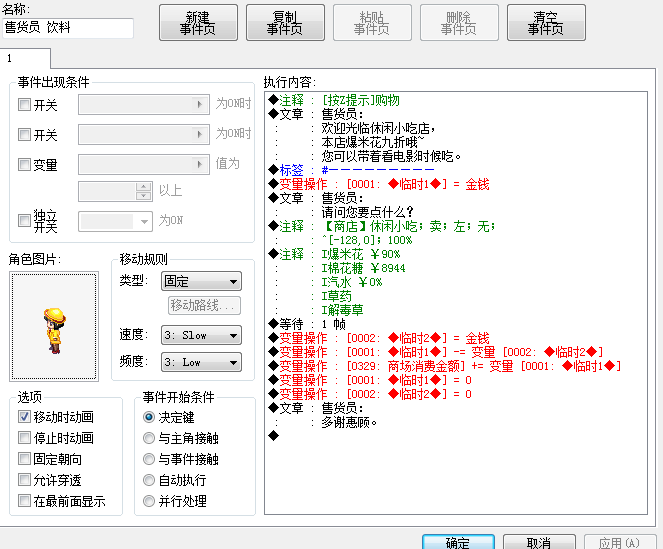This screenshot has height=549, width=663.
Task: Select the first 文章: 售货员 command line
Action: click(x=456, y=114)
